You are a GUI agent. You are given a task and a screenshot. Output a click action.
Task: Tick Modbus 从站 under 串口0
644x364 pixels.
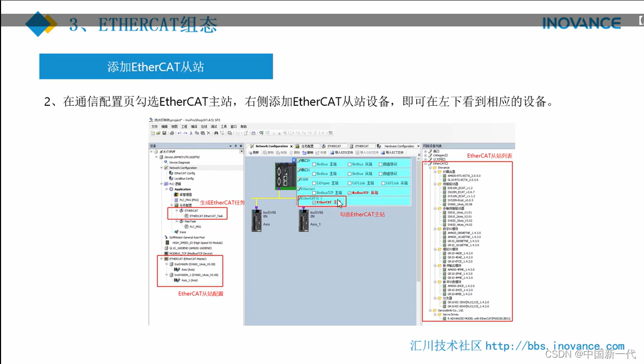[x=349, y=164]
